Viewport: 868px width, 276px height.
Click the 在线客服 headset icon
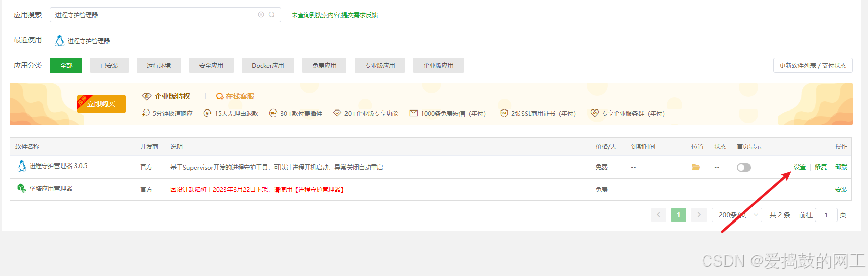click(220, 96)
